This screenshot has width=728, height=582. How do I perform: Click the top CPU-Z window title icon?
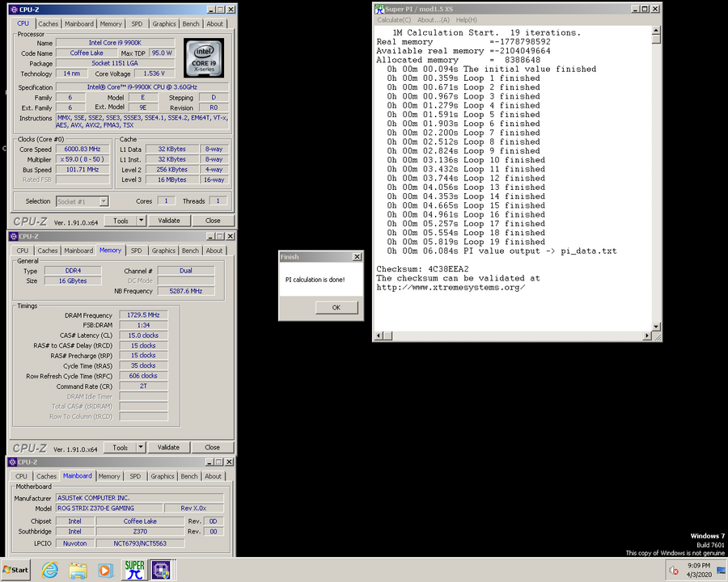[x=14, y=9]
